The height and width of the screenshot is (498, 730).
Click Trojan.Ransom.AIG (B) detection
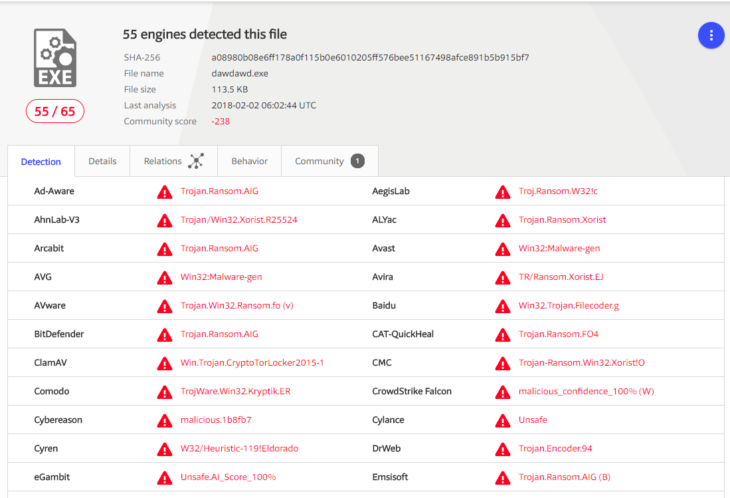coord(564,477)
